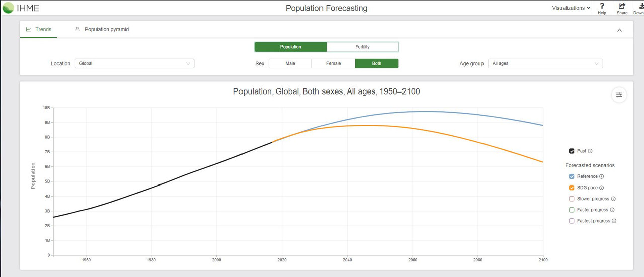Uncheck the Past checkbox
This screenshot has width=644, height=277.
(x=572, y=151)
